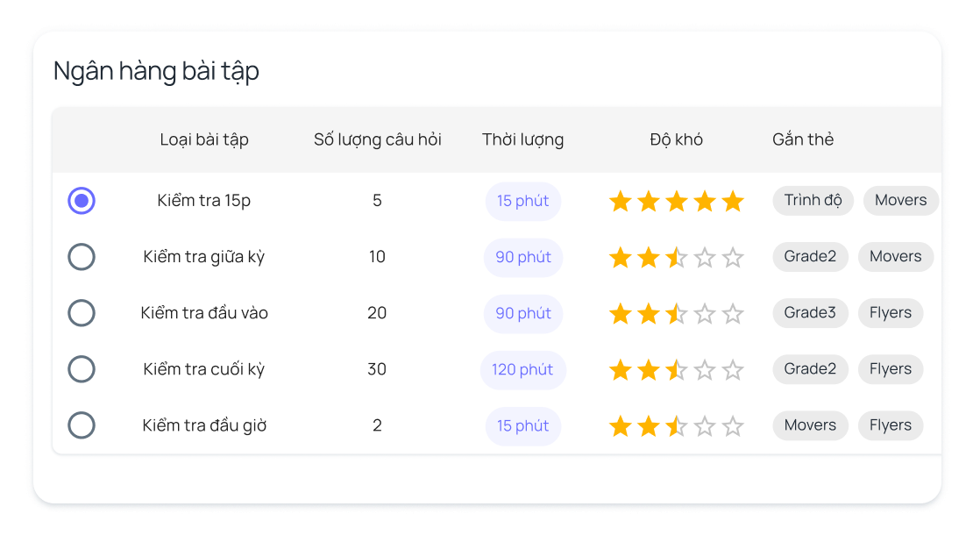Click the fifth star in Kiểm tra 15p row
Screen dimensions: 980x535
point(733,202)
